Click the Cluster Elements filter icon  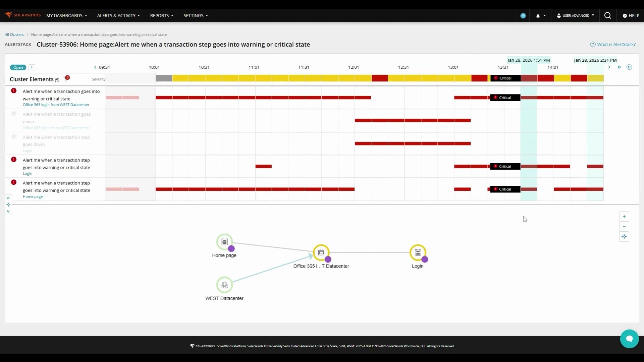point(66,79)
